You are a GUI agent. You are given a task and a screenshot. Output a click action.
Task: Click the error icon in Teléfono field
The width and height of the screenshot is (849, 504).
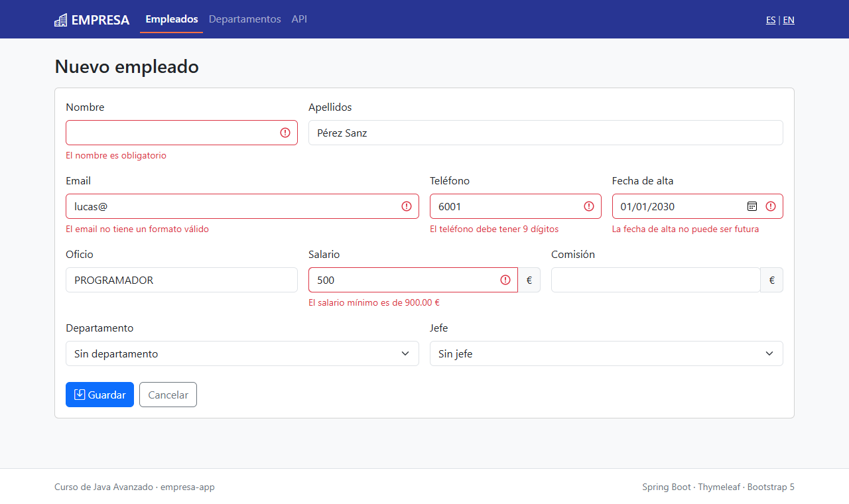589,206
